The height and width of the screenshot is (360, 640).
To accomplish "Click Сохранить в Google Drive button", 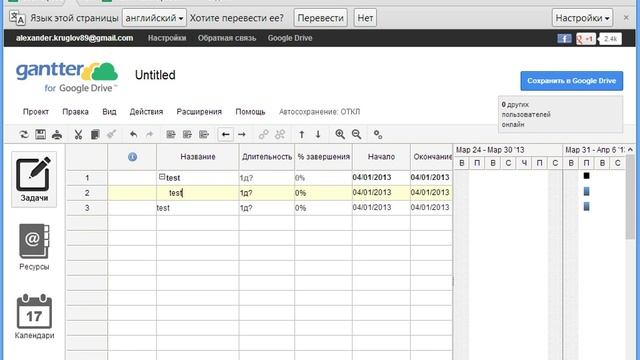I will 571,81.
